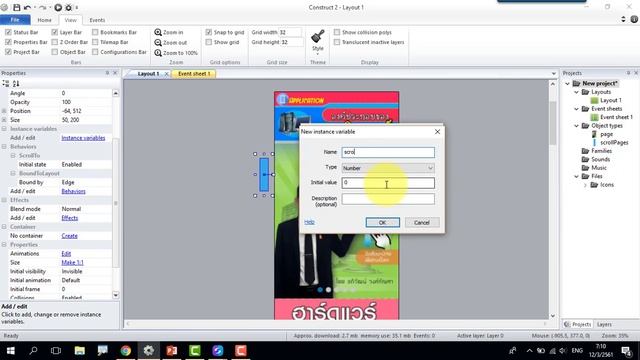
Task: Open the File menu
Action: (x=15, y=20)
